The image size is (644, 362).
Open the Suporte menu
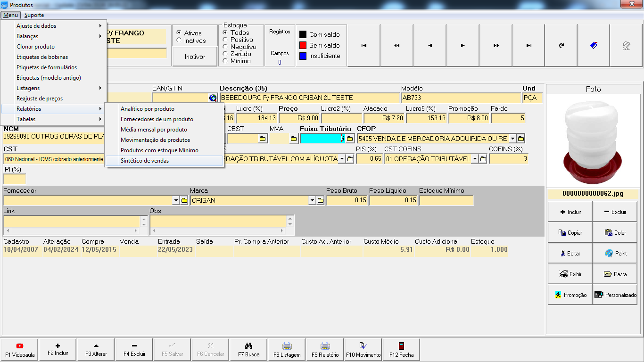(34, 15)
